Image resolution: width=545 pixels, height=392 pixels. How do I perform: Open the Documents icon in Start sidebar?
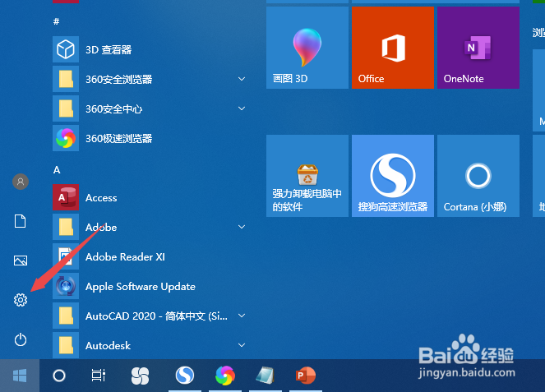pyautogui.click(x=21, y=221)
